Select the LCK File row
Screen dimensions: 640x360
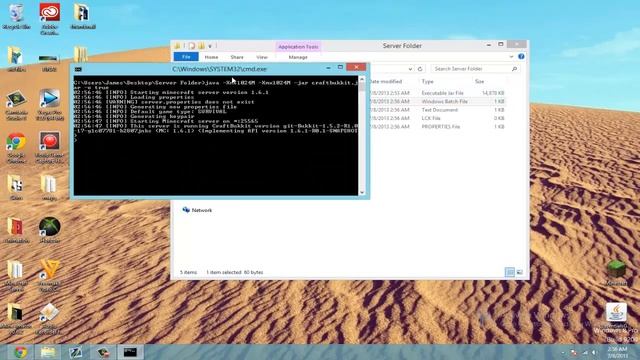(x=438, y=118)
